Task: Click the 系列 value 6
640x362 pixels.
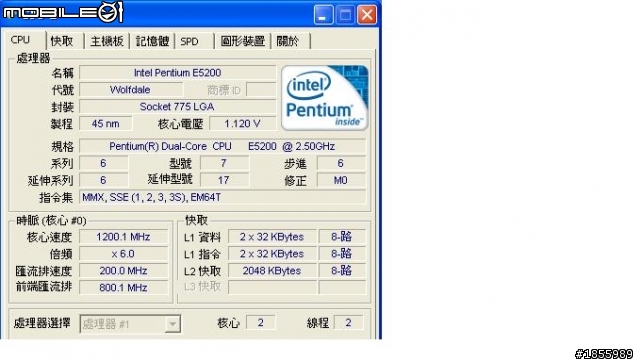Action: click(x=104, y=163)
